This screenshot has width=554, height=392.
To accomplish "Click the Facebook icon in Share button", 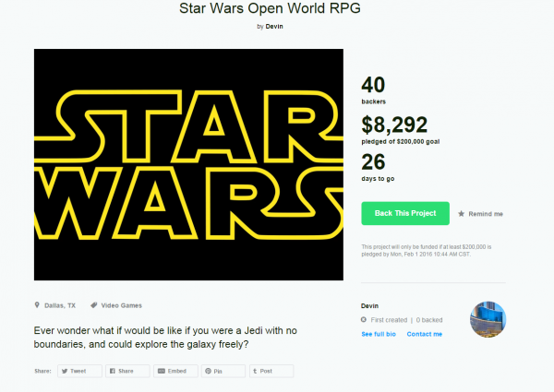I will [113, 371].
